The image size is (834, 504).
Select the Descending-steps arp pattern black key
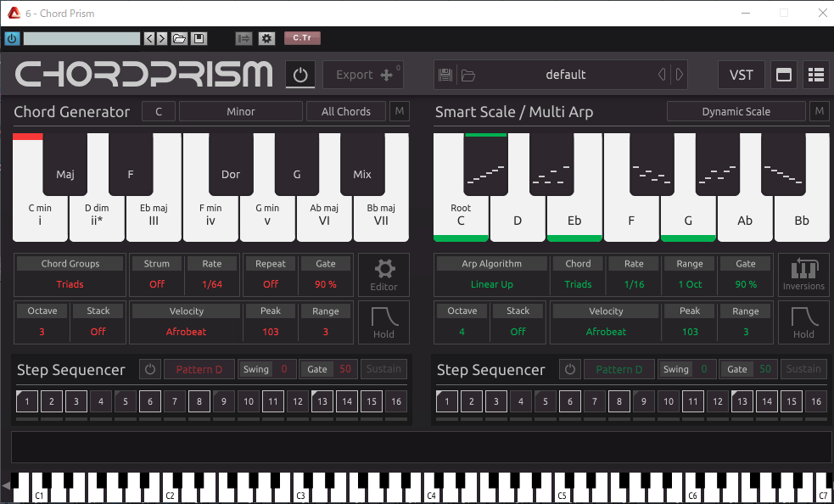(x=783, y=164)
